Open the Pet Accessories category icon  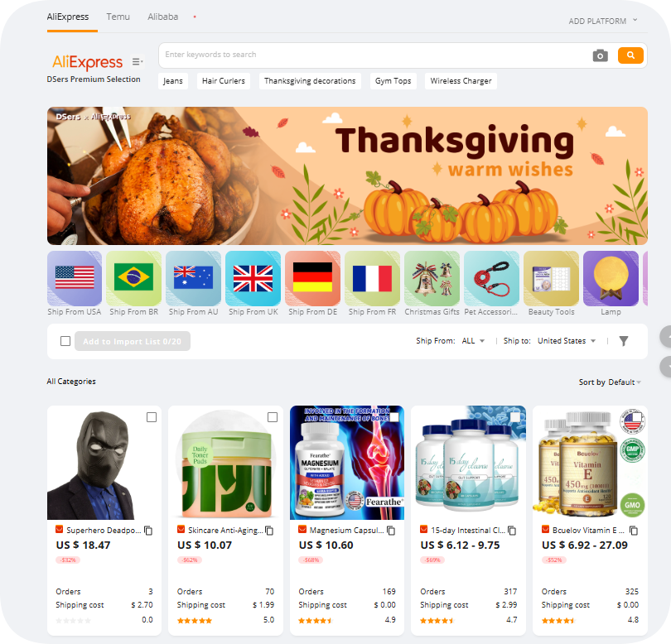pyautogui.click(x=491, y=278)
